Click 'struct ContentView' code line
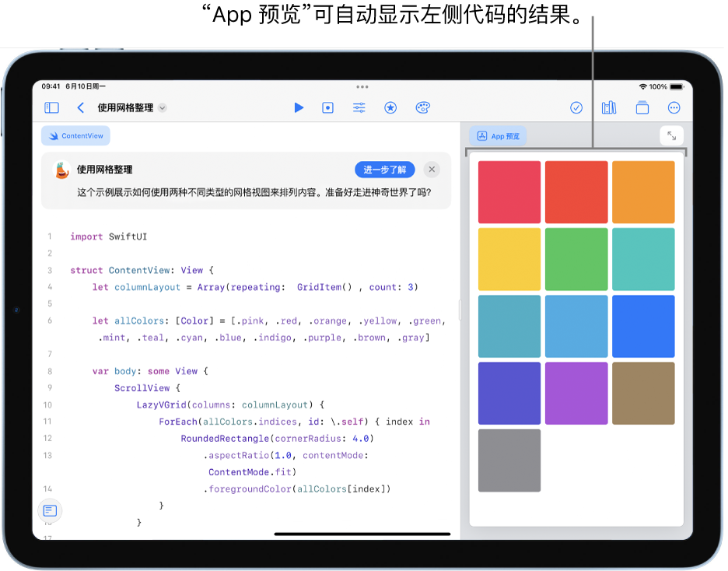The height and width of the screenshot is (571, 728). tap(142, 270)
